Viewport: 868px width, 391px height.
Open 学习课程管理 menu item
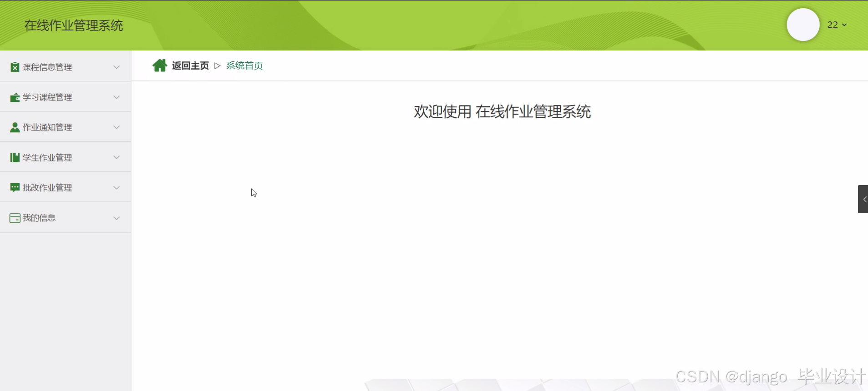(x=66, y=97)
